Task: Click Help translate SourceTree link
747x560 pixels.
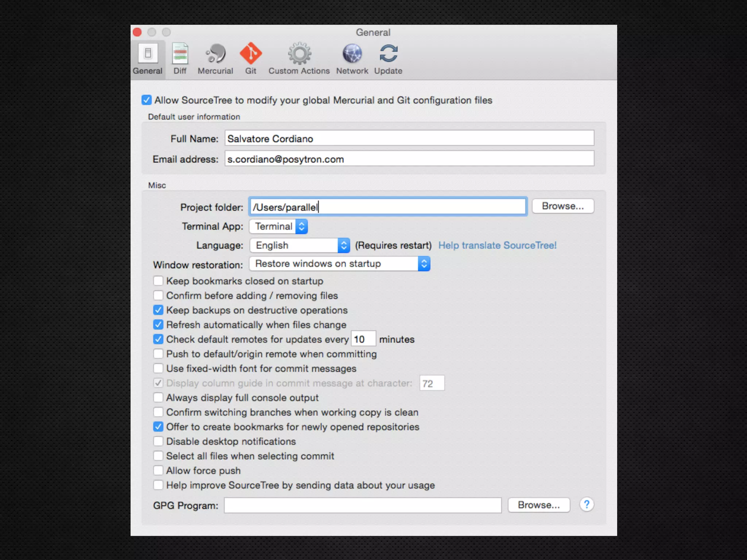Action: click(497, 245)
